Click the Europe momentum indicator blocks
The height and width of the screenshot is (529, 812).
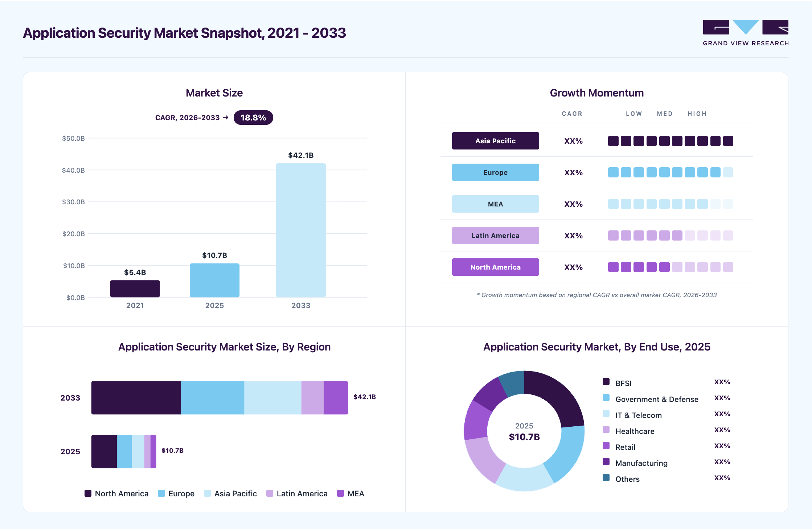(x=670, y=172)
